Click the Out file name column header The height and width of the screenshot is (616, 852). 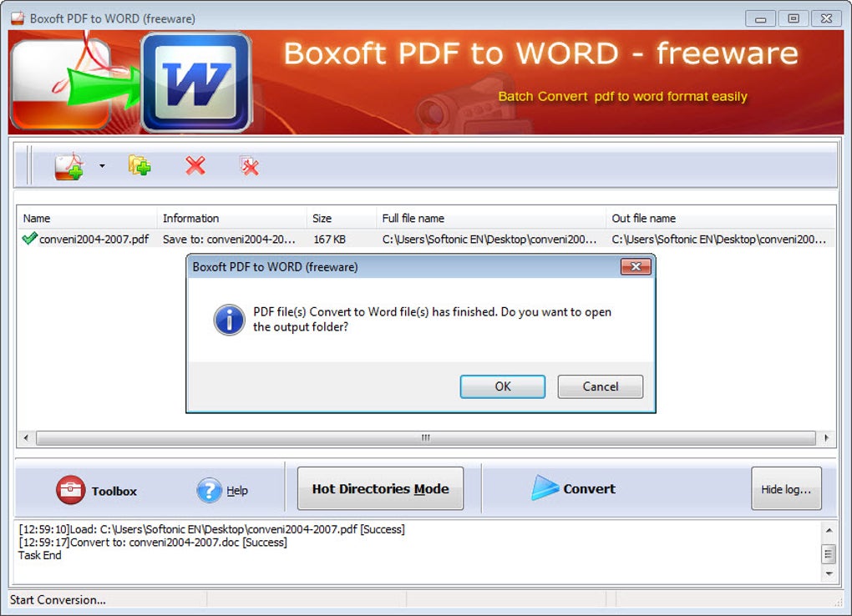[721, 218]
